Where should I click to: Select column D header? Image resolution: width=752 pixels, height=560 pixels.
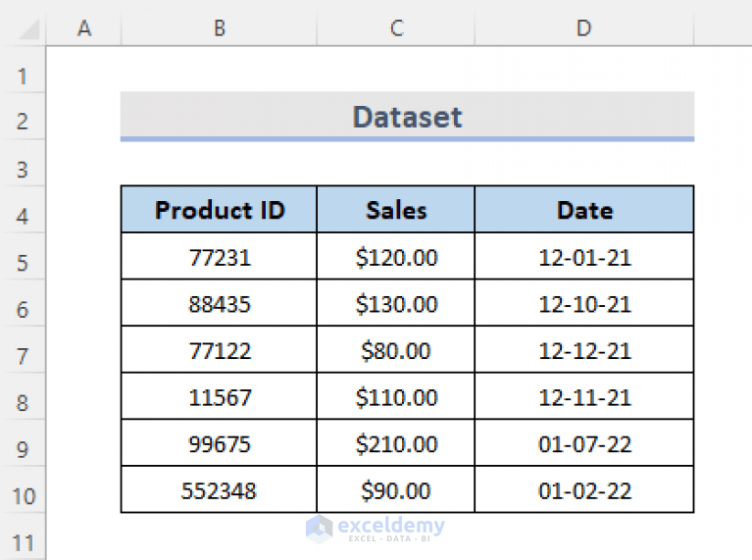click(584, 28)
